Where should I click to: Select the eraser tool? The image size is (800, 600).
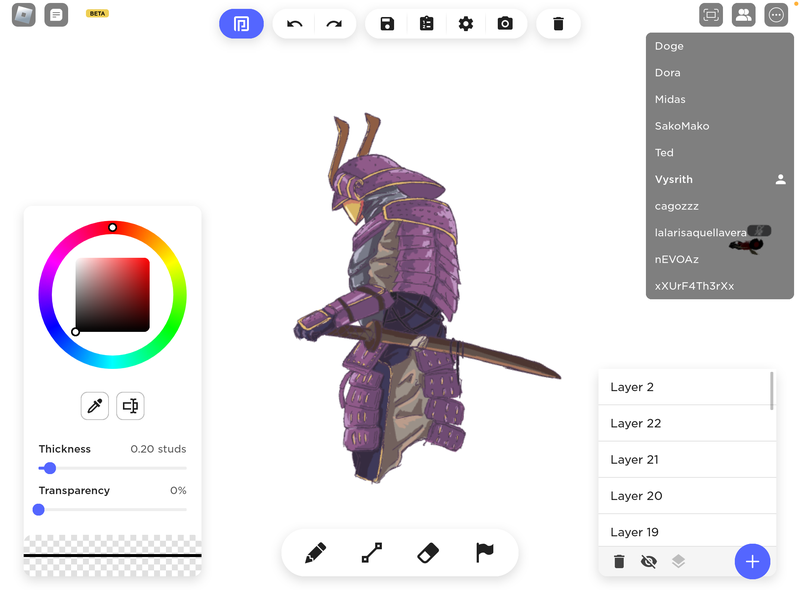428,553
